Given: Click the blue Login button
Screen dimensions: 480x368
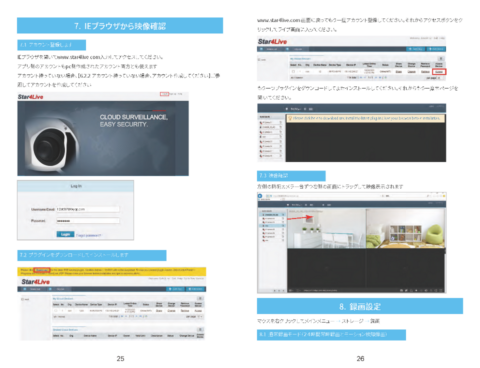Looking at the screenshot, I should [x=65, y=234].
